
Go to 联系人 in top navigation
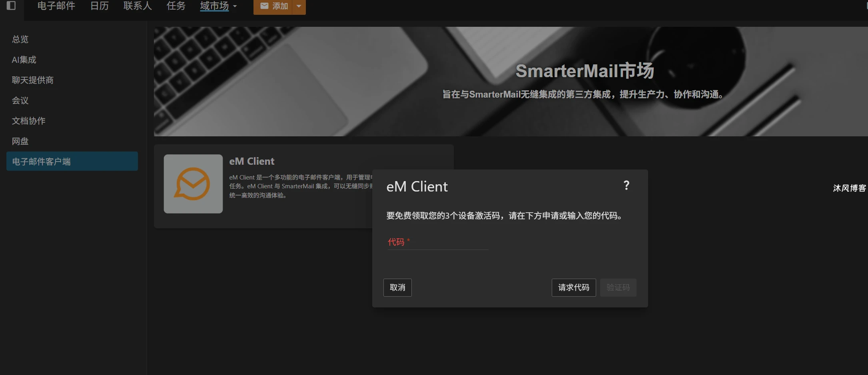click(138, 6)
